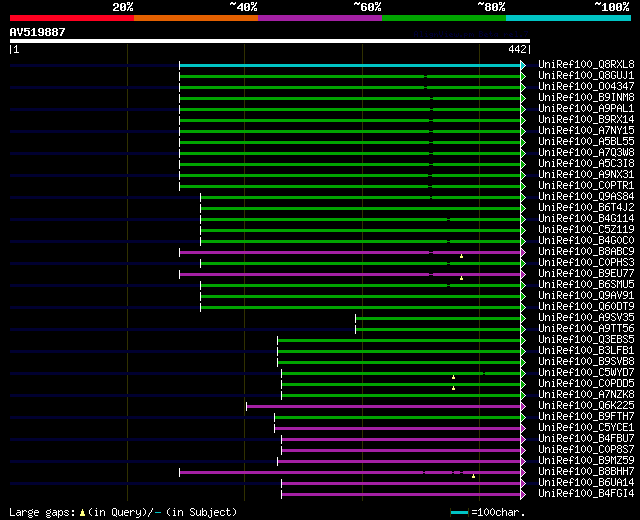Click the UniRef100_C0PTR1 label
This screenshot has width=640, height=520.
pyautogui.click(x=586, y=186)
